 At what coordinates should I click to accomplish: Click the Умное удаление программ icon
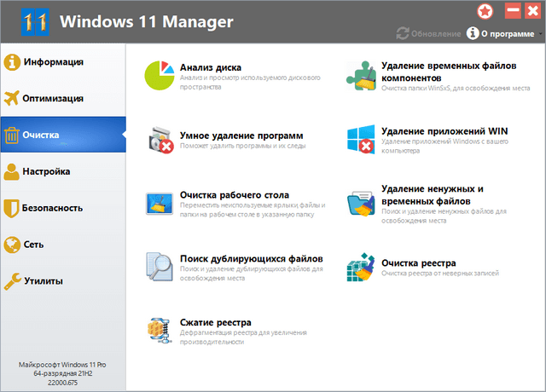[160, 140]
